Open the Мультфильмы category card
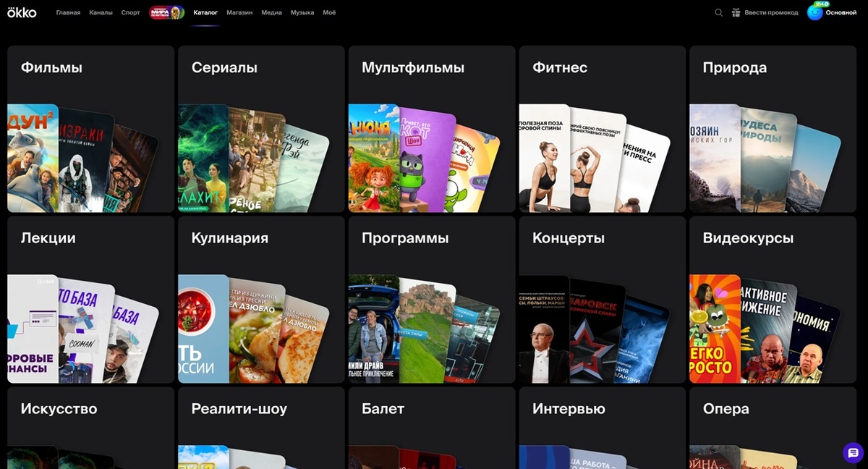868x469 pixels. coord(432,129)
